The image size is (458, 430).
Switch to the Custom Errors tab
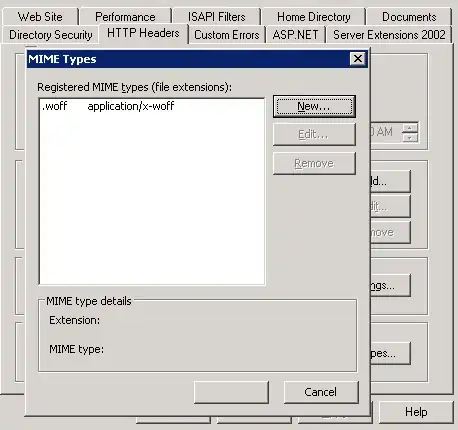(x=227, y=35)
